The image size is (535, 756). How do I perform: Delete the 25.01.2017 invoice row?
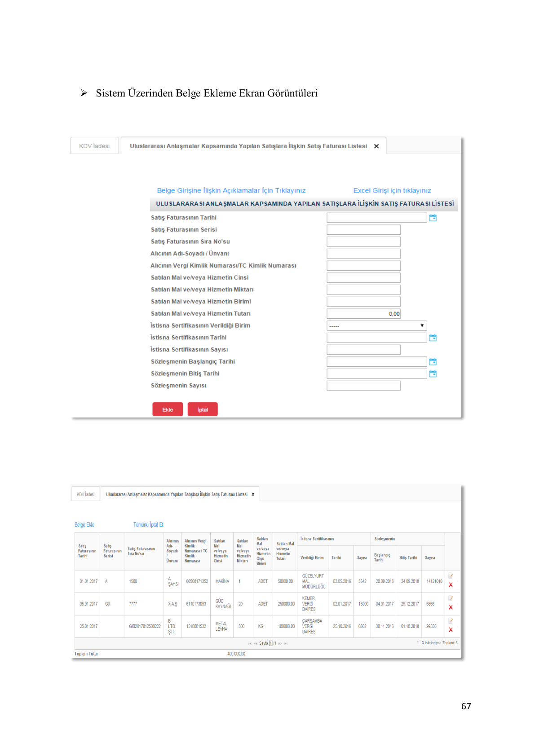451,630
